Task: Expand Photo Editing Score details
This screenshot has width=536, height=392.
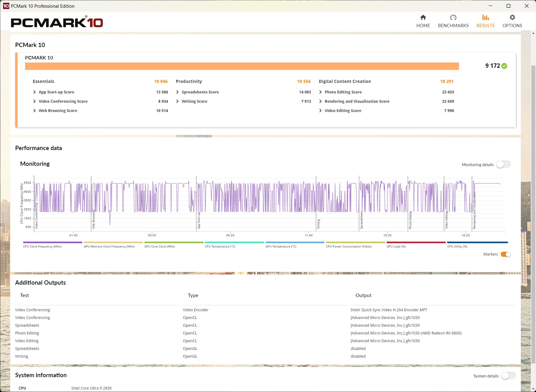Action: pos(320,92)
